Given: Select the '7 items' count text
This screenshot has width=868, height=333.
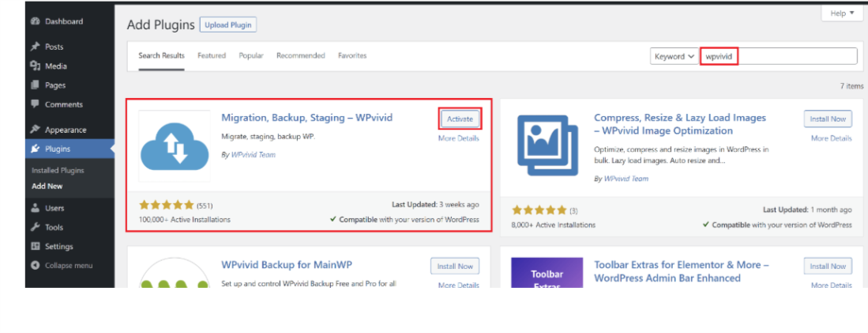Looking at the screenshot, I should tap(852, 86).
